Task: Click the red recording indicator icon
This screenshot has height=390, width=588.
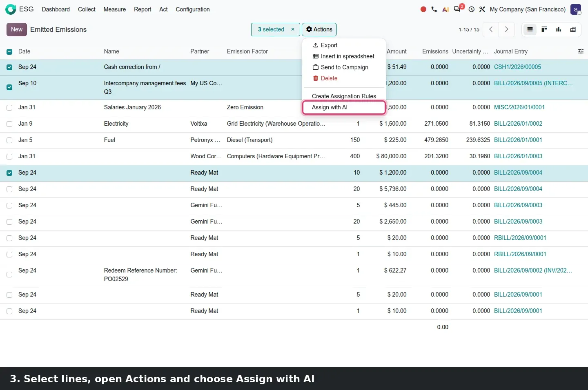Action: (423, 9)
